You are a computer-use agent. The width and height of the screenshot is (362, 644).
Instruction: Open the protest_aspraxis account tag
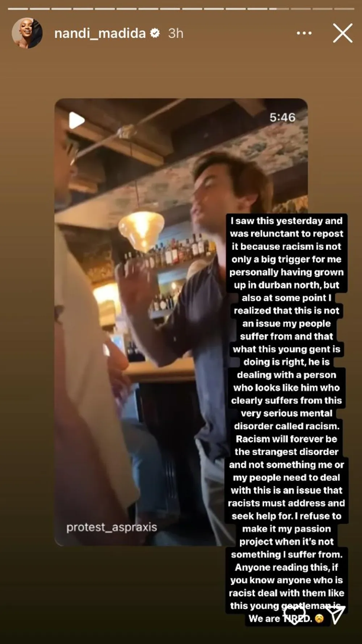pyautogui.click(x=111, y=527)
